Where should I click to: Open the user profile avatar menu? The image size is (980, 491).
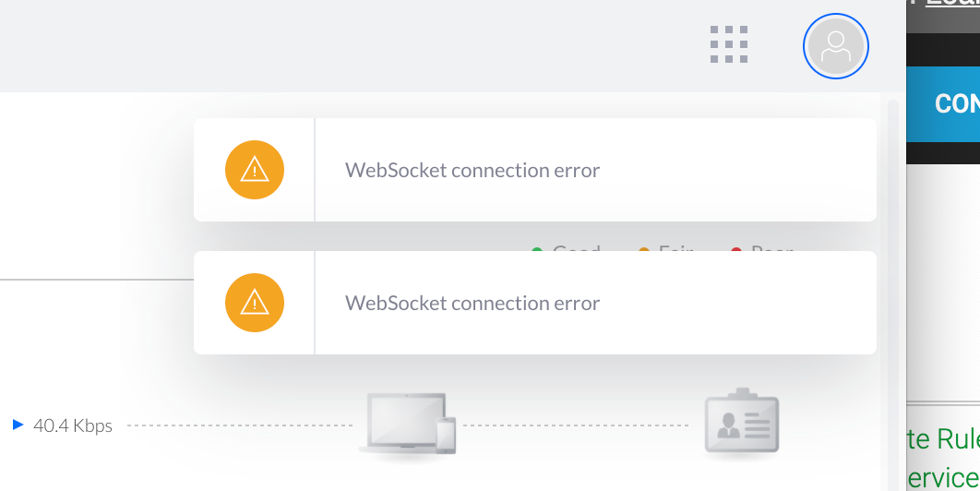836,46
